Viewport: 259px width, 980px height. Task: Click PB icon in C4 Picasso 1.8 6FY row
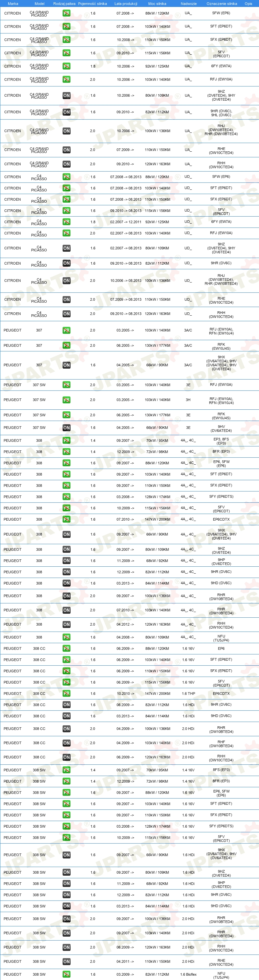[66, 222]
